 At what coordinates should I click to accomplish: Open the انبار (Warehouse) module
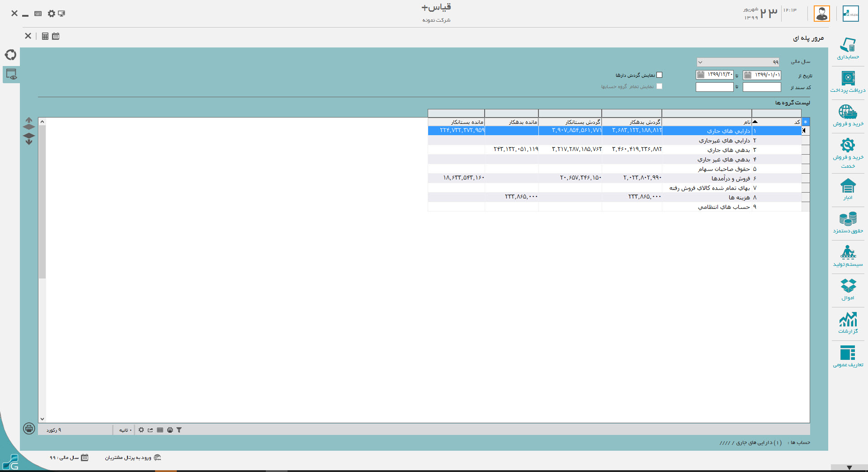(848, 189)
